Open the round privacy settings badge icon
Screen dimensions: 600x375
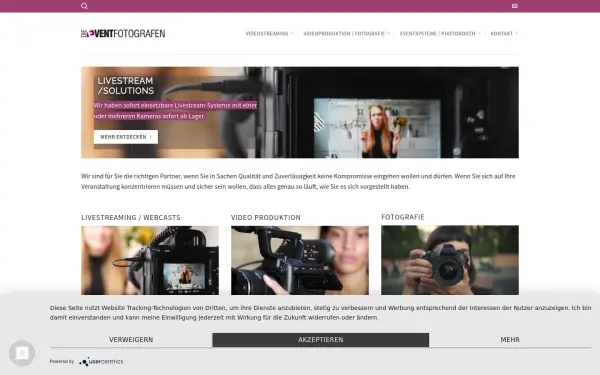pyautogui.click(x=22, y=353)
